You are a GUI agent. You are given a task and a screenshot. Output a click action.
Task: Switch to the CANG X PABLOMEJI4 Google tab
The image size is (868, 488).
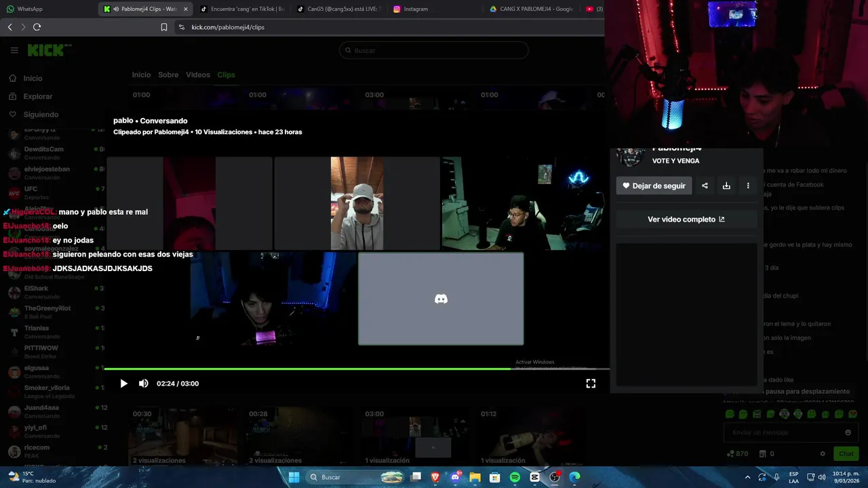tap(532, 9)
